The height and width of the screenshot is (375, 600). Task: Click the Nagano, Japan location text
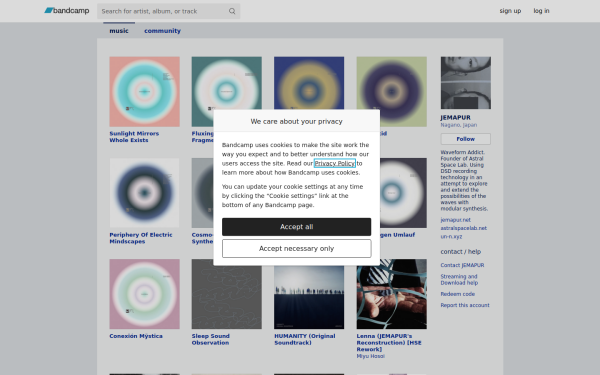[458, 125]
